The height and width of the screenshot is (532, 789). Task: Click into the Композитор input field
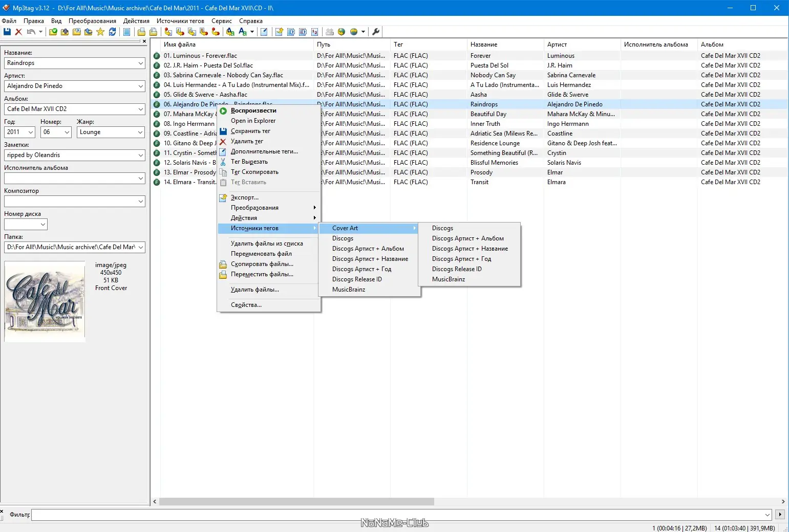(75, 201)
